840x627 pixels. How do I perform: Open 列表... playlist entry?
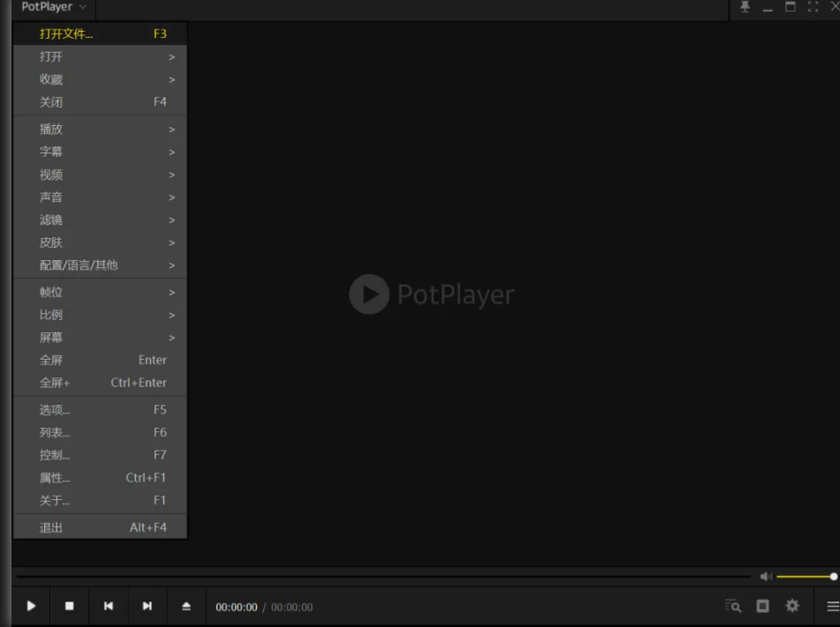point(101,432)
